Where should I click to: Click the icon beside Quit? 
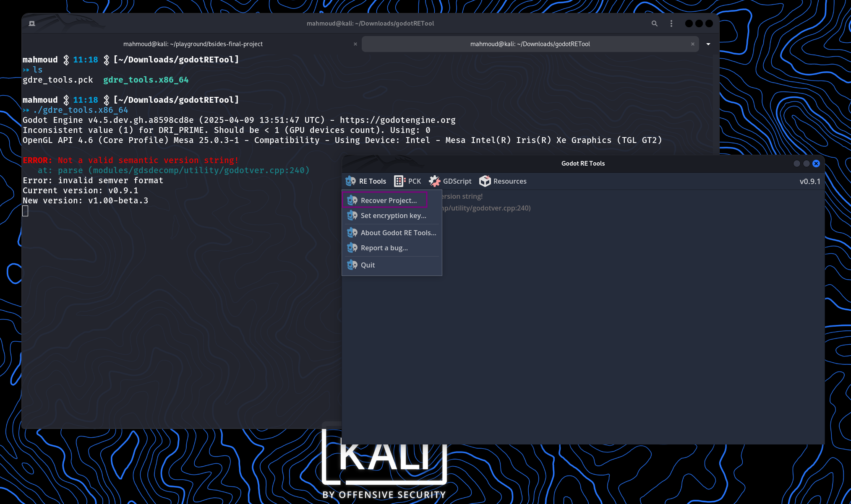pos(352,265)
